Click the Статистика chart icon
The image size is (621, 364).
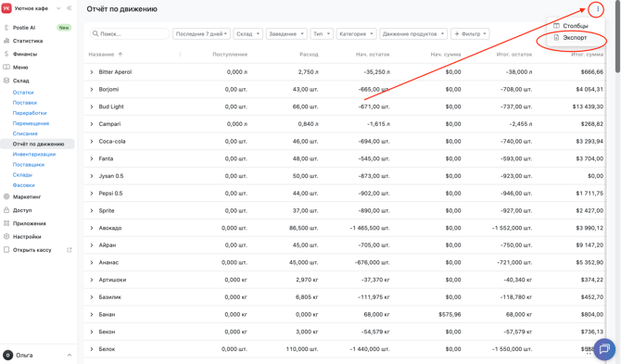coord(6,41)
